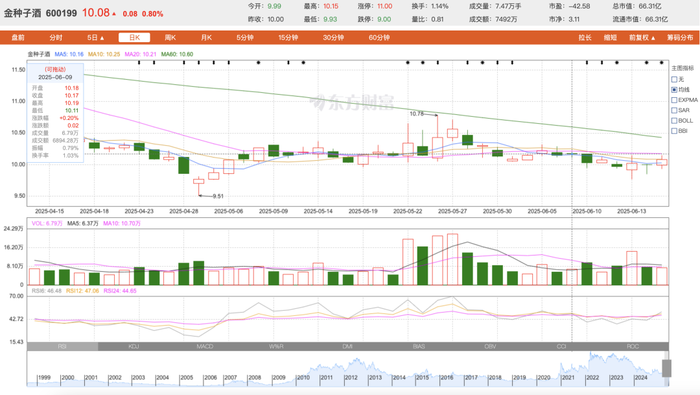Switch sub-indicator to MACD
This screenshot has width=700, height=395.
[205, 346]
